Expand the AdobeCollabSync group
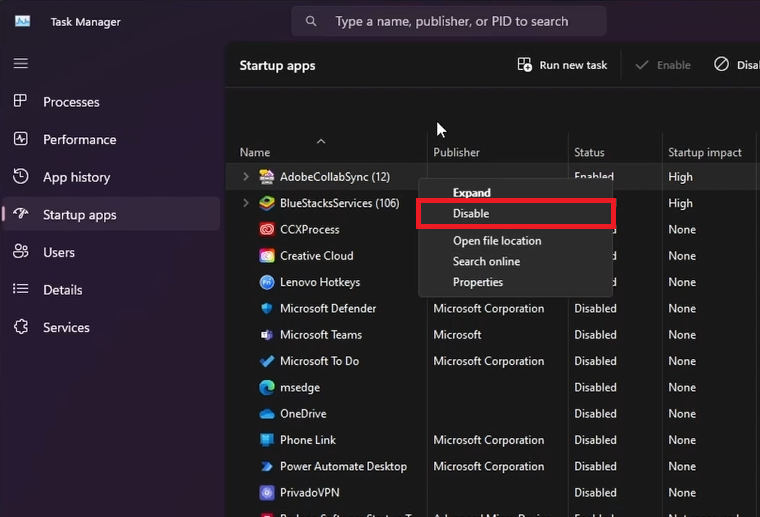The image size is (760, 517). (x=246, y=177)
